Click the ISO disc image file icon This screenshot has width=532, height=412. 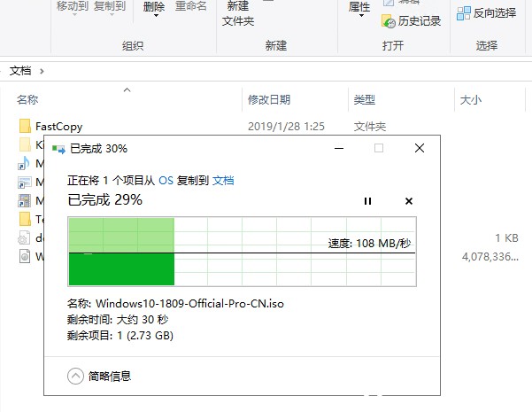(25, 257)
